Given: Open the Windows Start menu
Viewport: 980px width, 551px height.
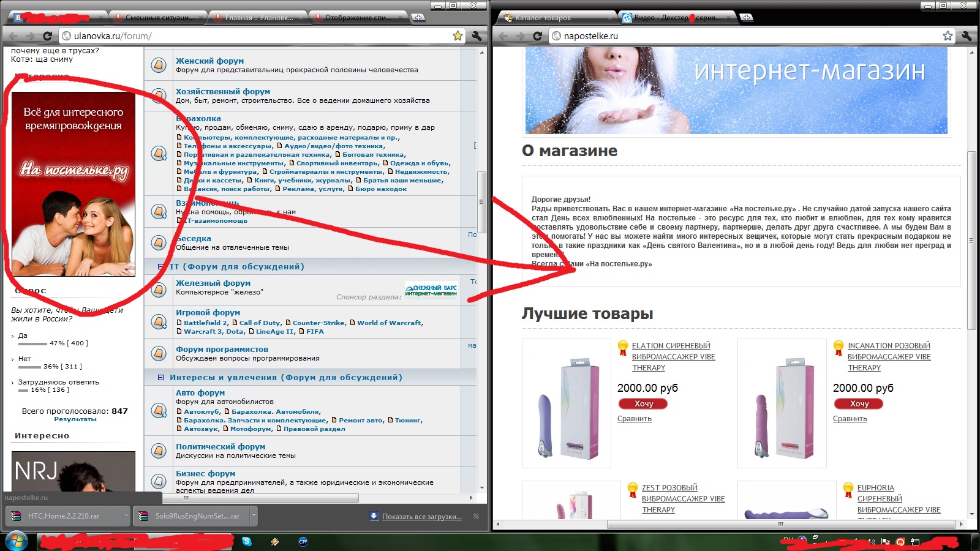Looking at the screenshot, I should click(17, 541).
